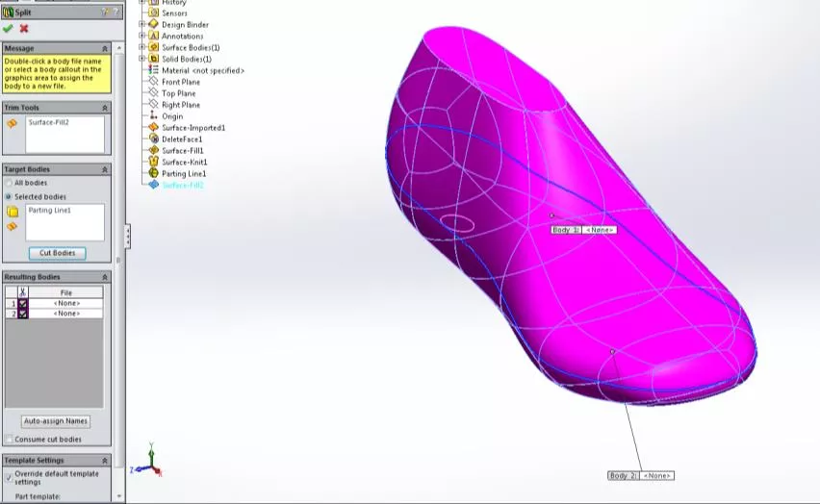The width and height of the screenshot is (820, 504).
Task: Enable Consume cut bodies checkbox
Action: pyautogui.click(x=9, y=440)
